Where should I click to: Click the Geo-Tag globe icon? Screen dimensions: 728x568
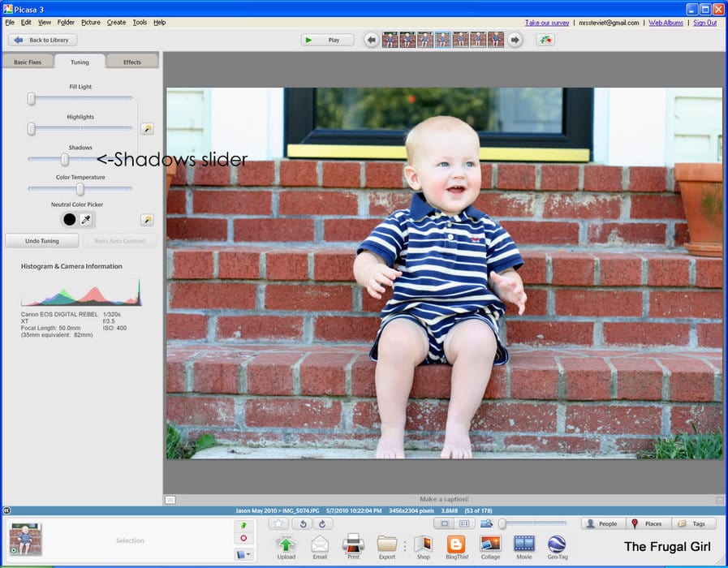coord(557,544)
